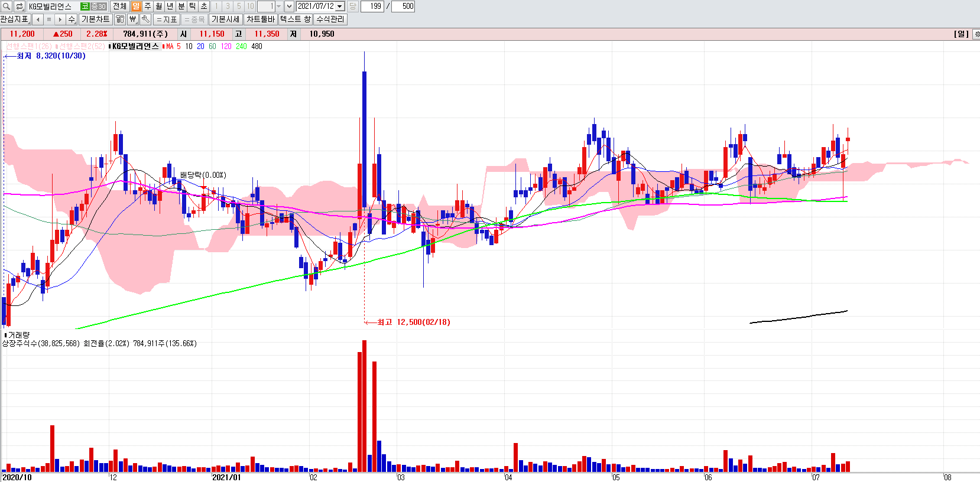Select interval 5 button
This screenshot has width=980, height=482.
(x=239, y=6)
